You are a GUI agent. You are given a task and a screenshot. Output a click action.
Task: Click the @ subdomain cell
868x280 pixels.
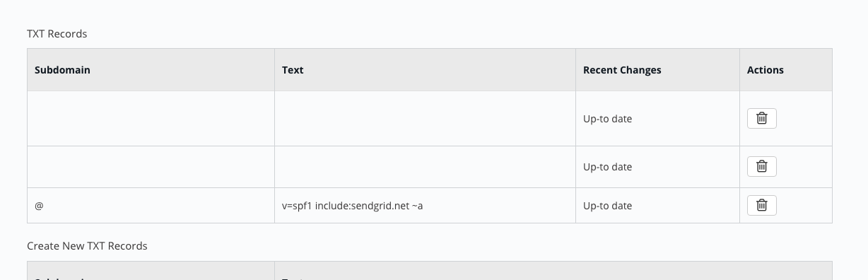tap(39, 206)
